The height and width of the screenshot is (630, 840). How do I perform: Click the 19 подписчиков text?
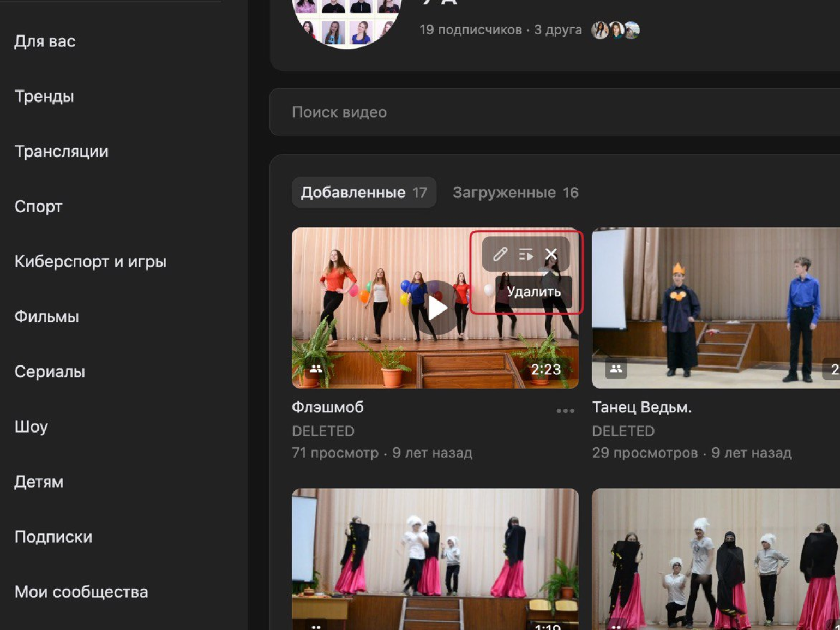click(471, 30)
